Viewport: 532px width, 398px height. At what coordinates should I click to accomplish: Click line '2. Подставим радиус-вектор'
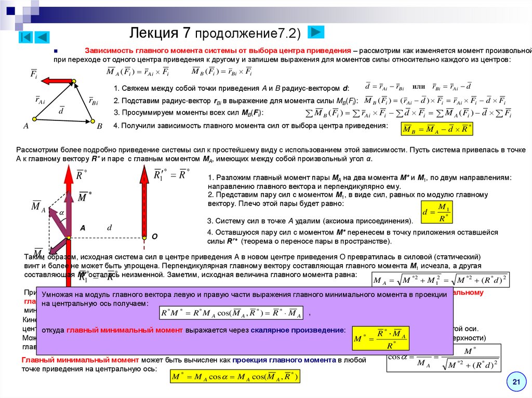pyautogui.click(x=235, y=101)
